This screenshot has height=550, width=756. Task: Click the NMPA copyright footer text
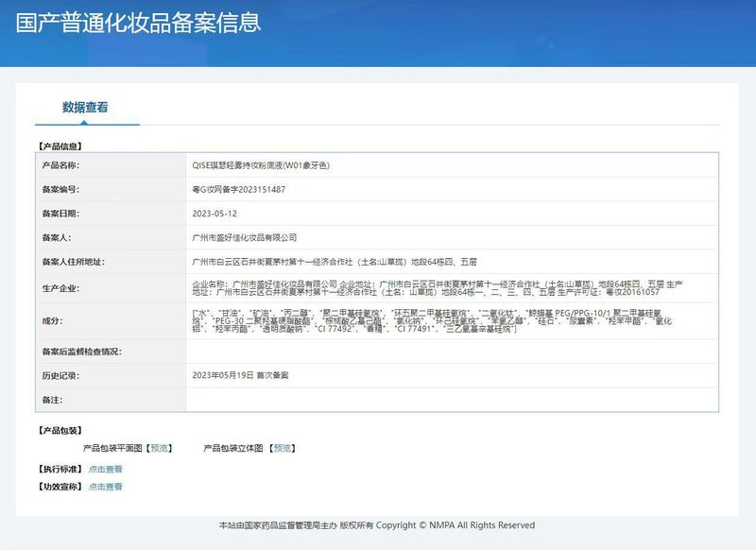377,525
